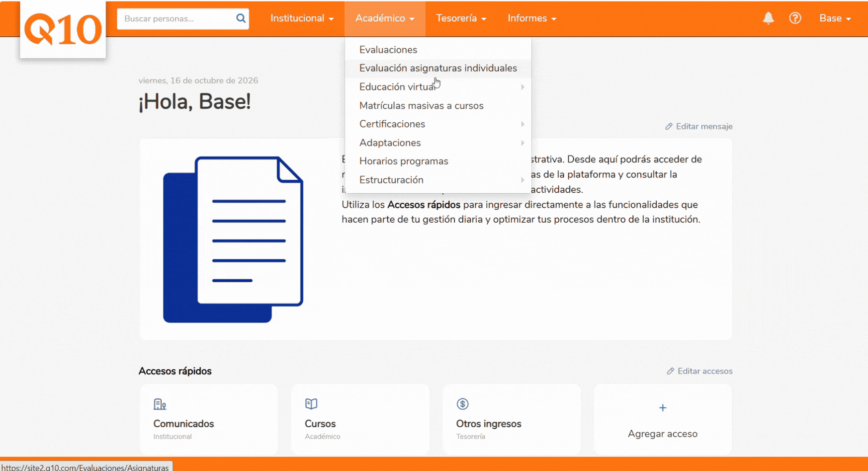
Task: Click the search magnifier icon
Action: pyautogui.click(x=241, y=18)
